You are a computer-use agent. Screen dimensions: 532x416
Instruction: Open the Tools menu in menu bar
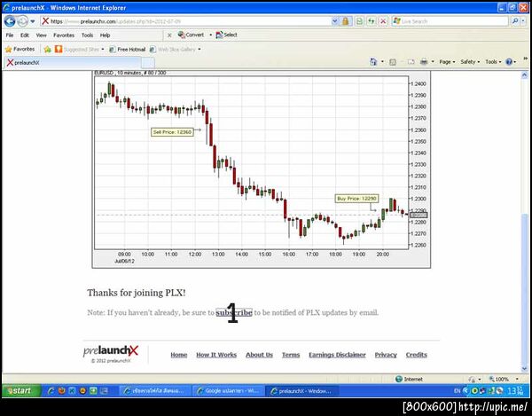tap(87, 35)
